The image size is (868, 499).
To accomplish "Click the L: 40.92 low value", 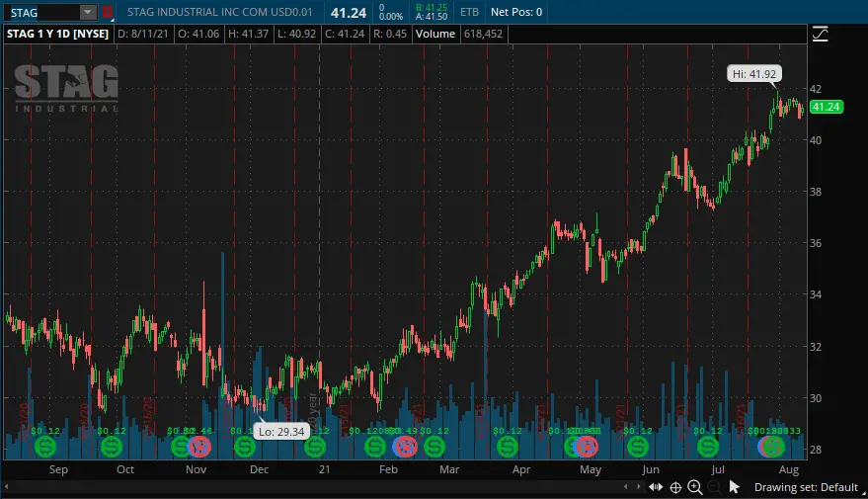I will 296,34.
